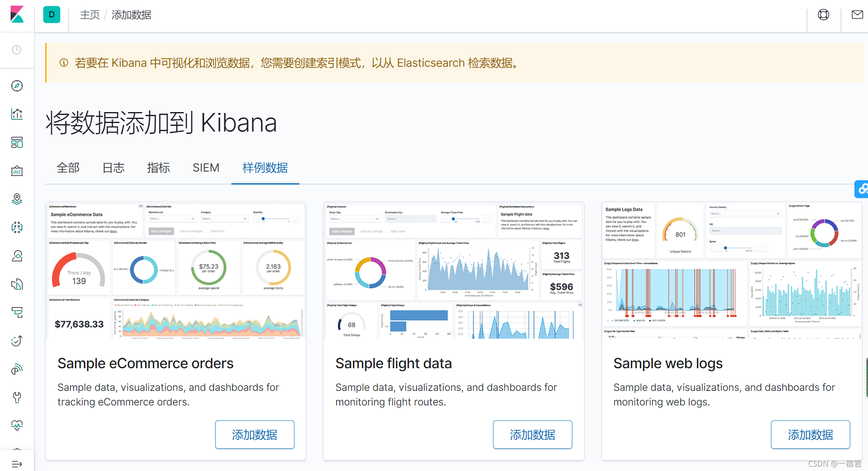Open the Sample web logs preview thumbnail
This screenshot has height=471, width=868.
[732, 270]
